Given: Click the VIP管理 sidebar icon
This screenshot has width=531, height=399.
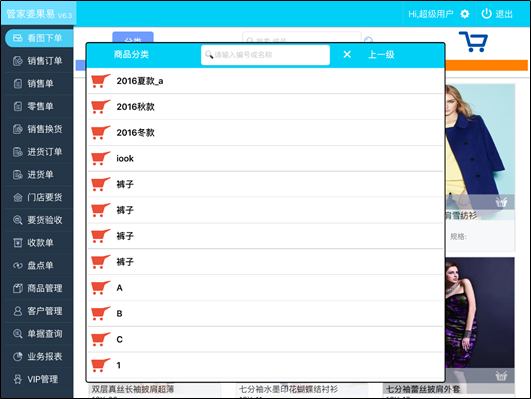Looking at the screenshot, I should (x=18, y=379).
